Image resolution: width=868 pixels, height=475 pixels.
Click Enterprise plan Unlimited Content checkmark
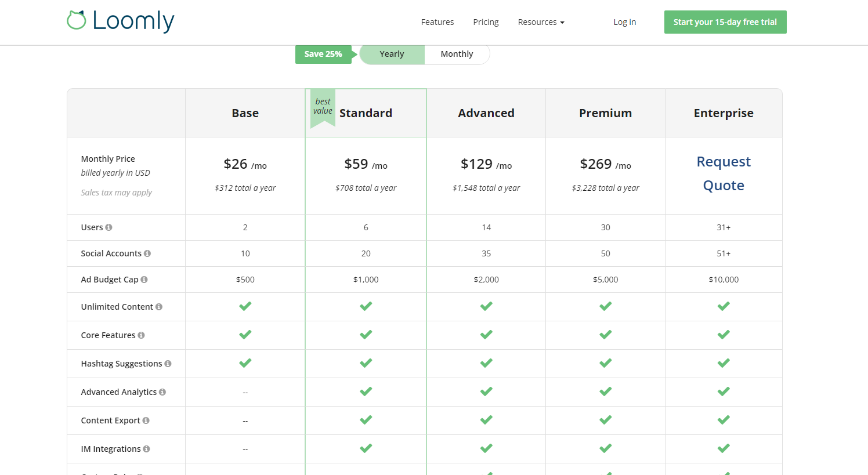724,306
